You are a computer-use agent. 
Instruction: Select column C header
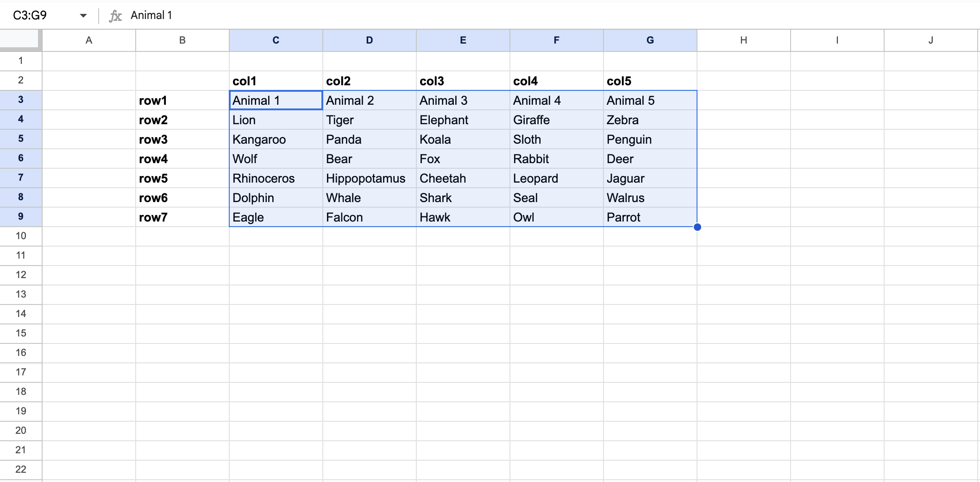point(276,40)
